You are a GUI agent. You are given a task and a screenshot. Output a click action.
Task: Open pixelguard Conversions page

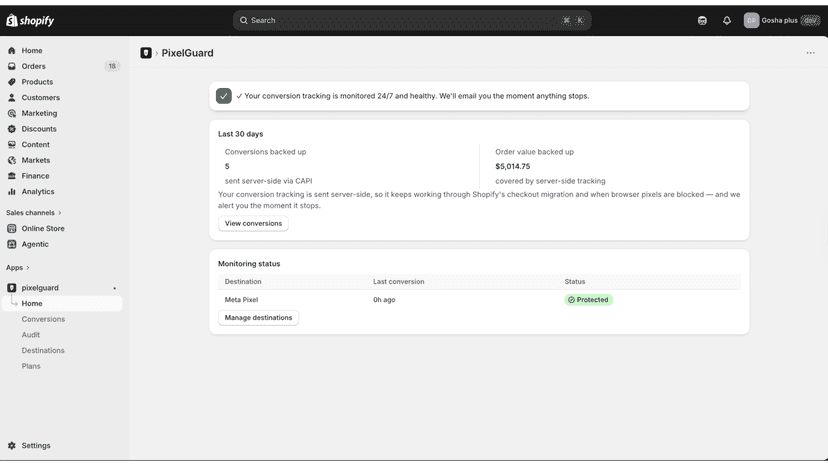43,319
